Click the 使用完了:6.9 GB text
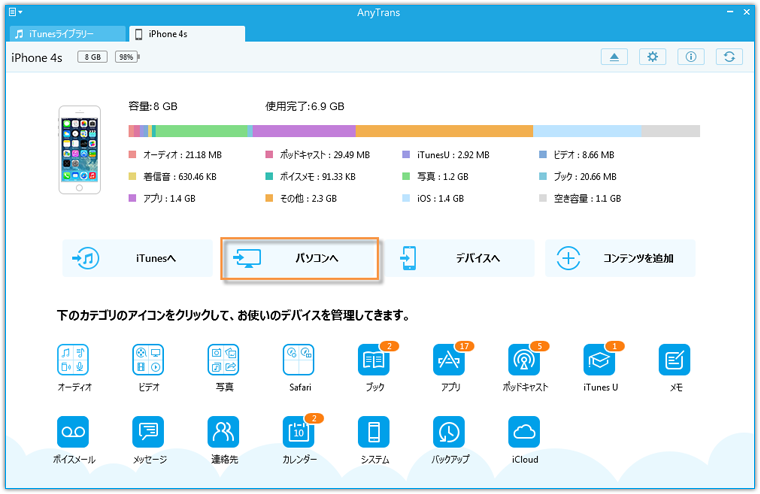 [x=305, y=106]
